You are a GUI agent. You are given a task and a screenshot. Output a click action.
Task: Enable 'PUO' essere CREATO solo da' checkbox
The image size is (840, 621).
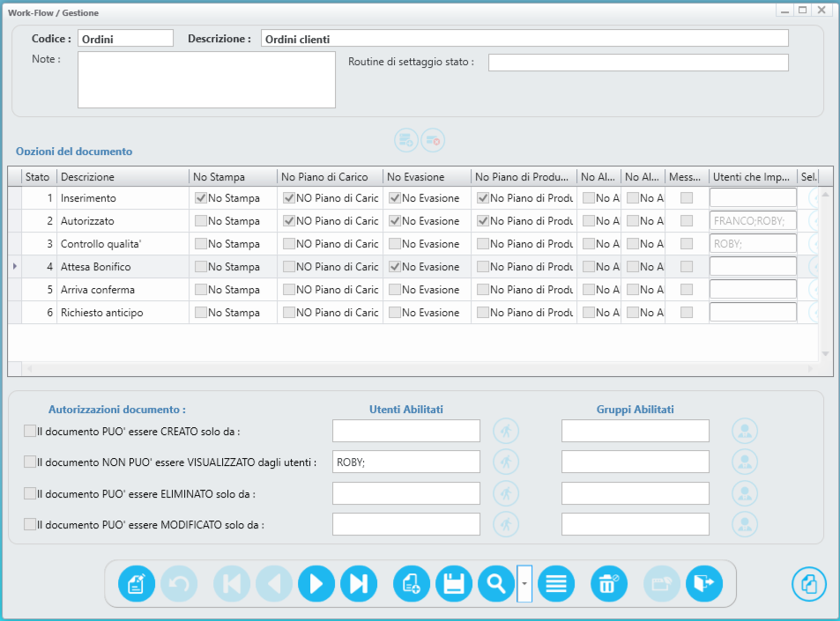(30, 431)
